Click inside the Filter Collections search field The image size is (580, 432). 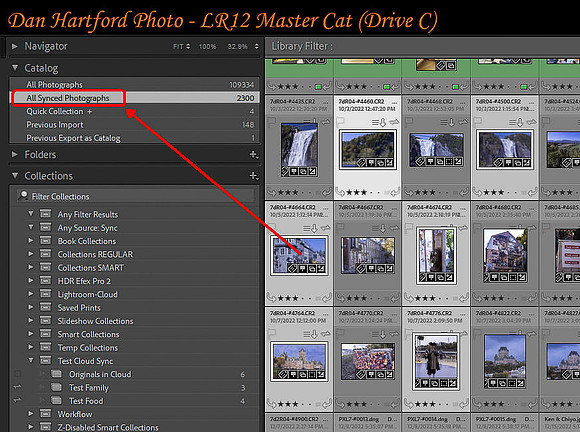(136, 196)
